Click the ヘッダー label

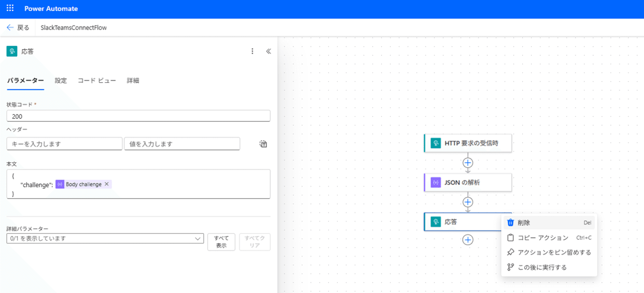(x=17, y=129)
